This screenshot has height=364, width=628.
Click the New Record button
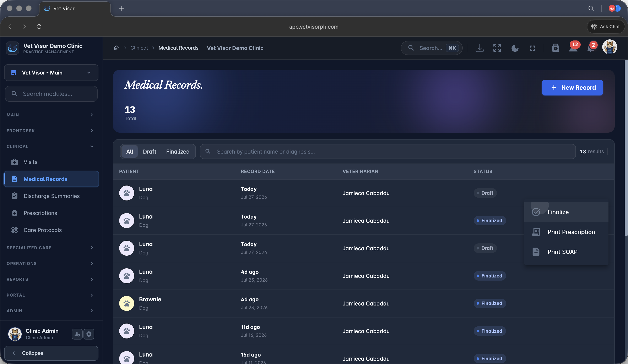(x=572, y=87)
